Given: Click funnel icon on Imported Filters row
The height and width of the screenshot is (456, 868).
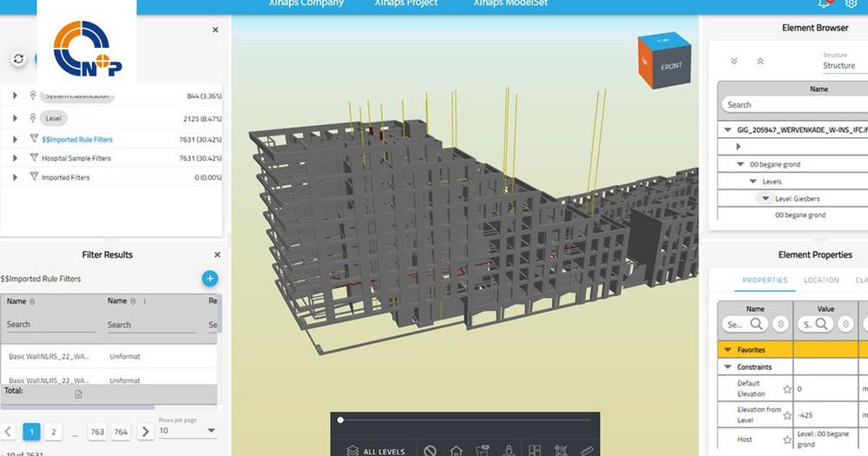Looking at the screenshot, I should click(34, 176).
